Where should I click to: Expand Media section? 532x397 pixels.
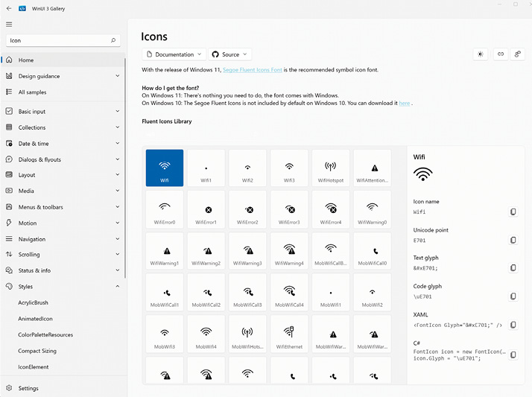[x=63, y=191]
